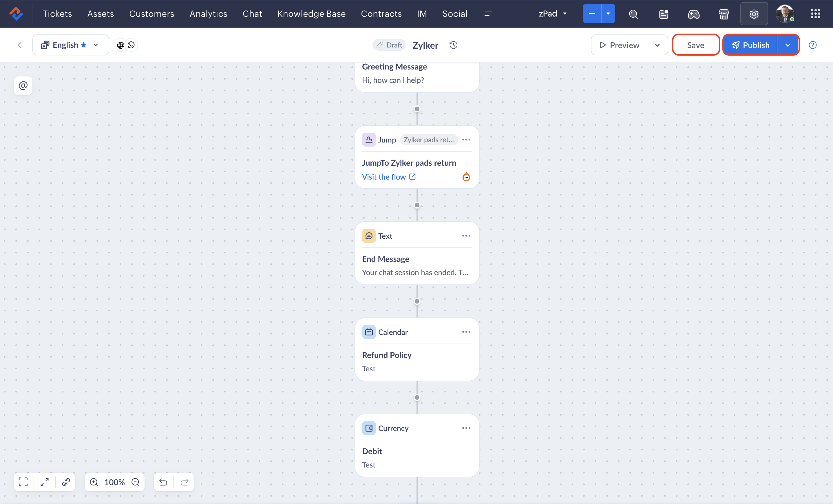Open the zPad department dropdown
Viewport: 833px width, 504px height.
[x=553, y=14]
